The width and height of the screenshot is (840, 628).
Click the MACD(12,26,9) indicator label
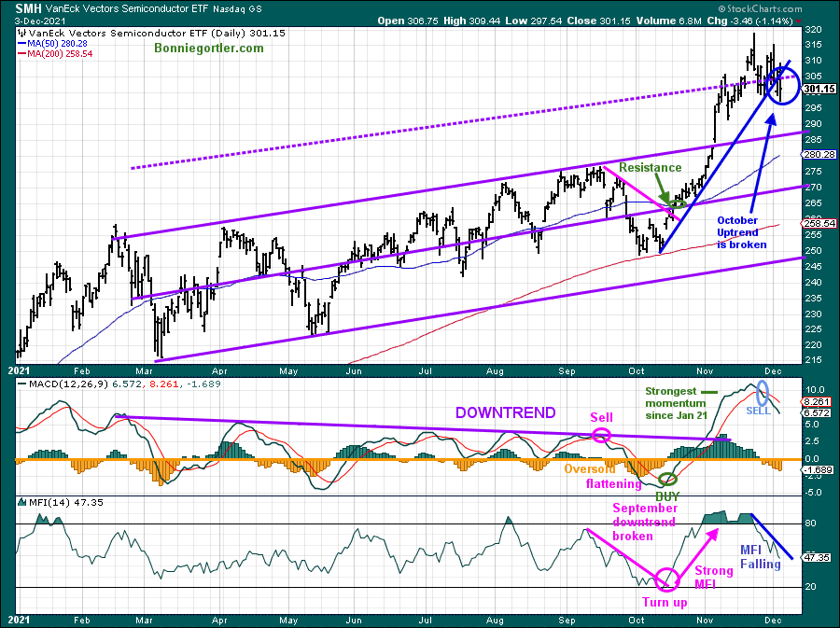click(x=119, y=384)
